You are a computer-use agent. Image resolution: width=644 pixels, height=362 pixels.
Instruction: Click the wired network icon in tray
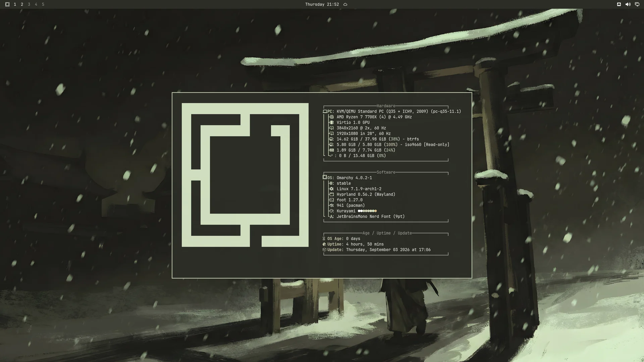tap(619, 4)
